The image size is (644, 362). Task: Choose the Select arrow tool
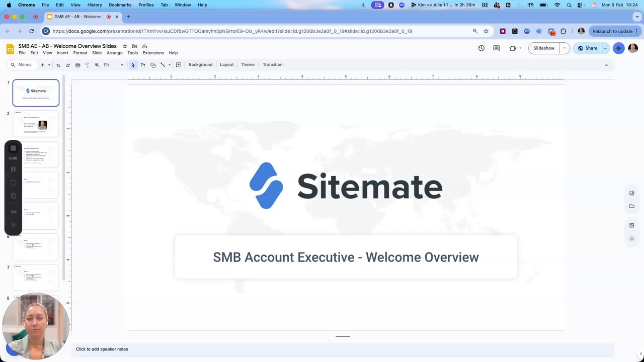click(x=133, y=65)
